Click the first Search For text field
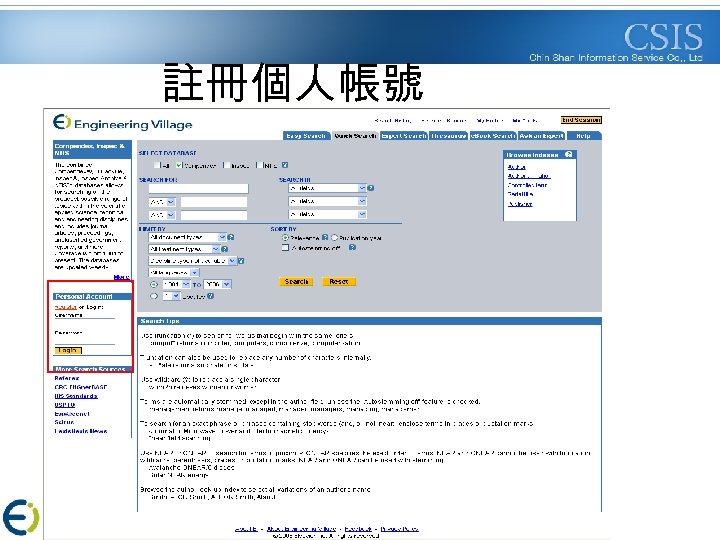Screen dimensions: 720x540 [198, 189]
